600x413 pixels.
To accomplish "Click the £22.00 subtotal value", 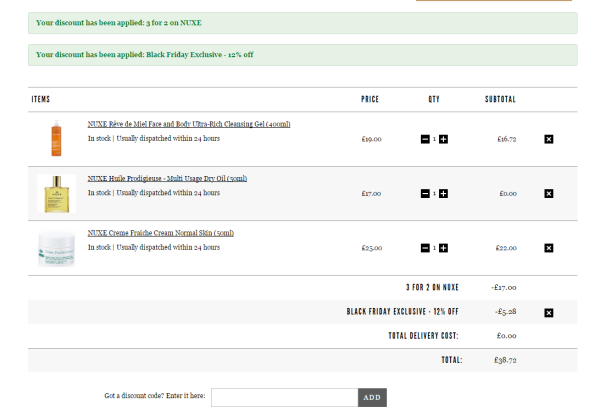I will 506,248.
